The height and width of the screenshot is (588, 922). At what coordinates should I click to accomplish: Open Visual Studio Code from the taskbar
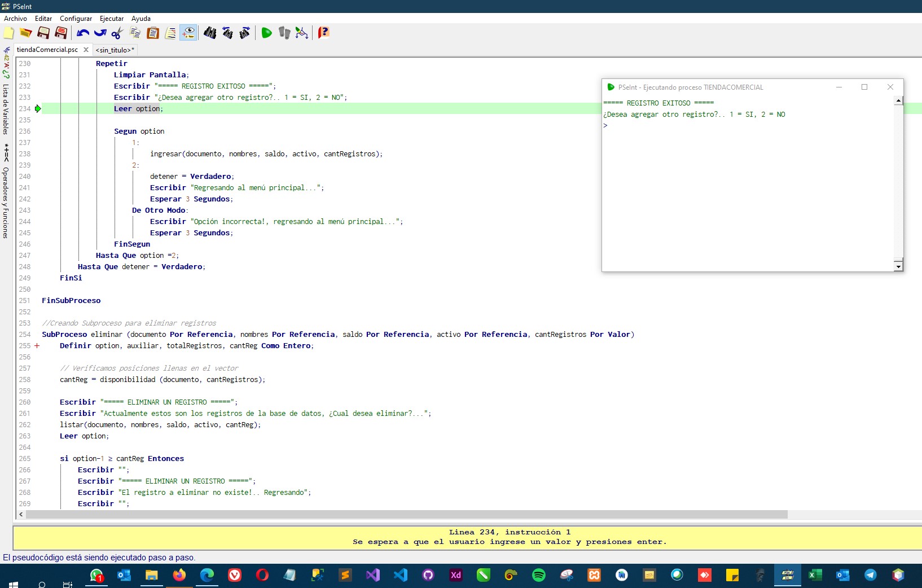click(401, 575)
